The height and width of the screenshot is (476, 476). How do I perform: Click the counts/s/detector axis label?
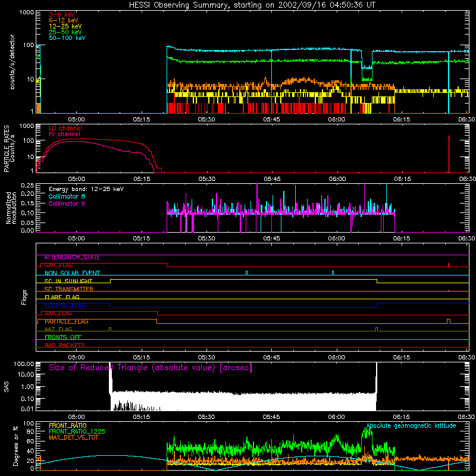[12, 62]
